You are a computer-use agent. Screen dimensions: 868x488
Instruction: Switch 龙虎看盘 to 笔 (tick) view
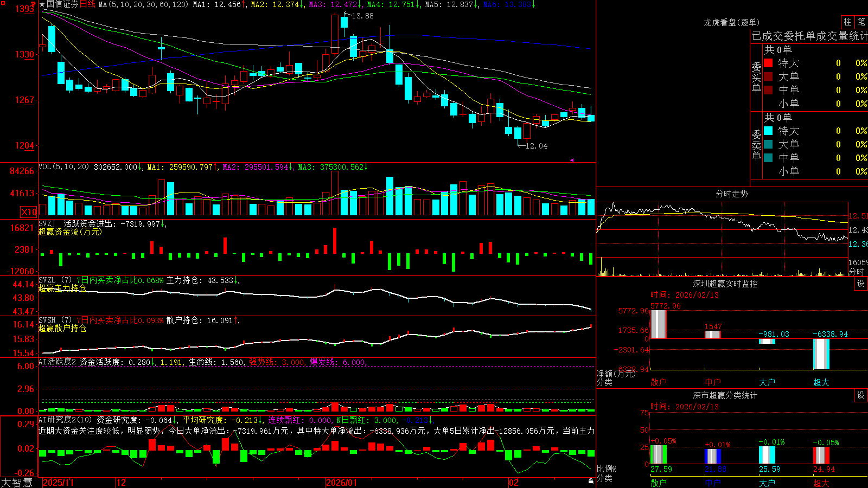pos(861,22)
